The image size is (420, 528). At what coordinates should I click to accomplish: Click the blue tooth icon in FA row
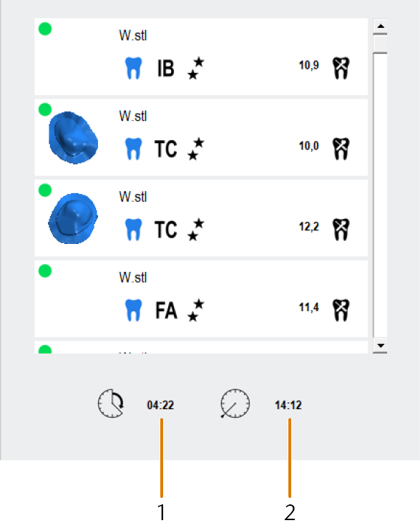point(133,310)
